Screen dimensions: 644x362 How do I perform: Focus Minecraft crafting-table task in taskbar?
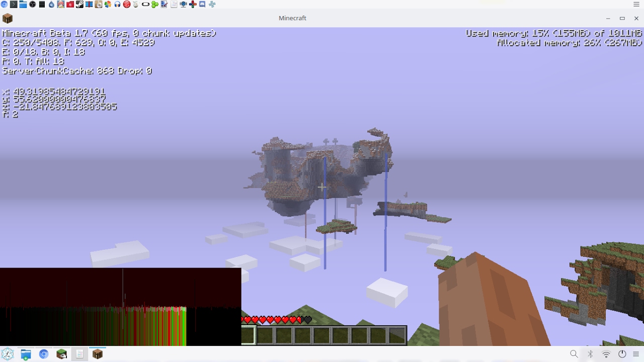pos(98,354)
